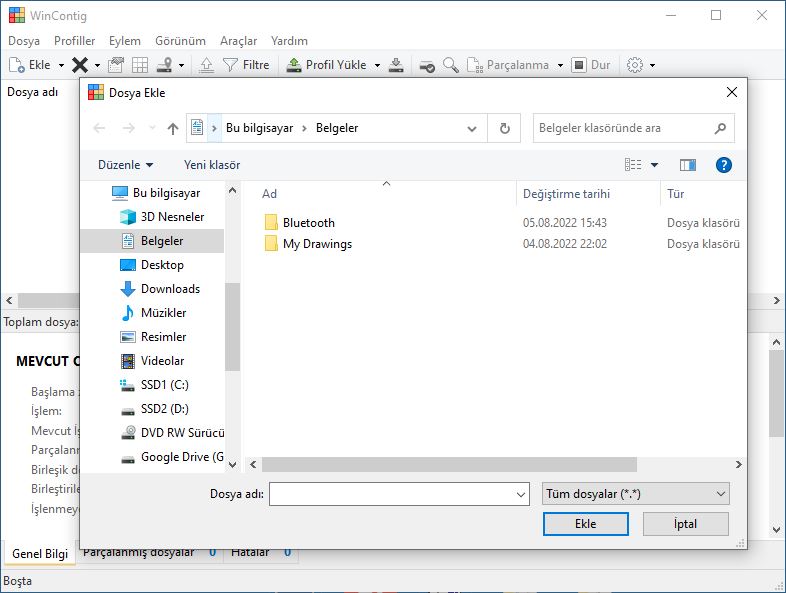Open the Düzenle dropdown
Image resolution: width=786 pixels, height=593 pixels.
click(126, 165)
